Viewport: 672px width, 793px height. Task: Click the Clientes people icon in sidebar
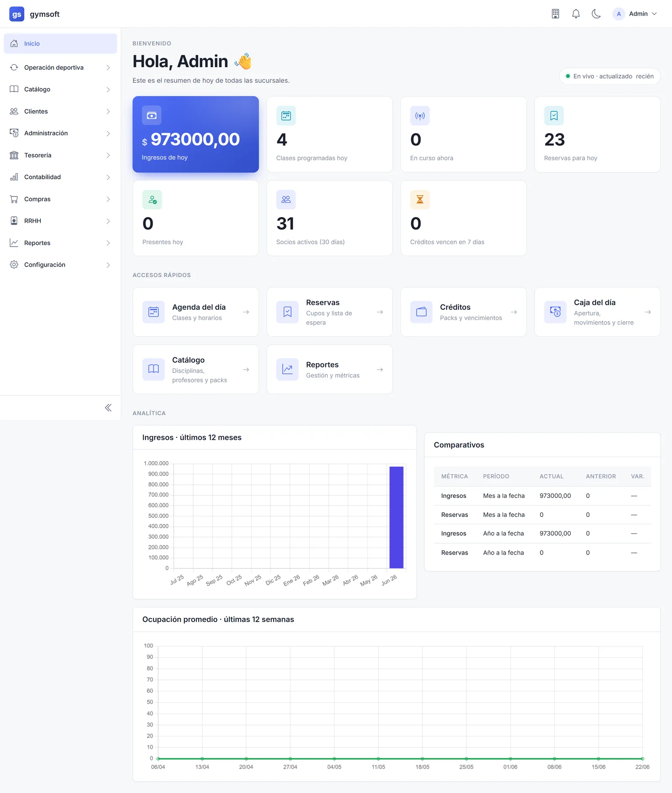pos(14,111)
